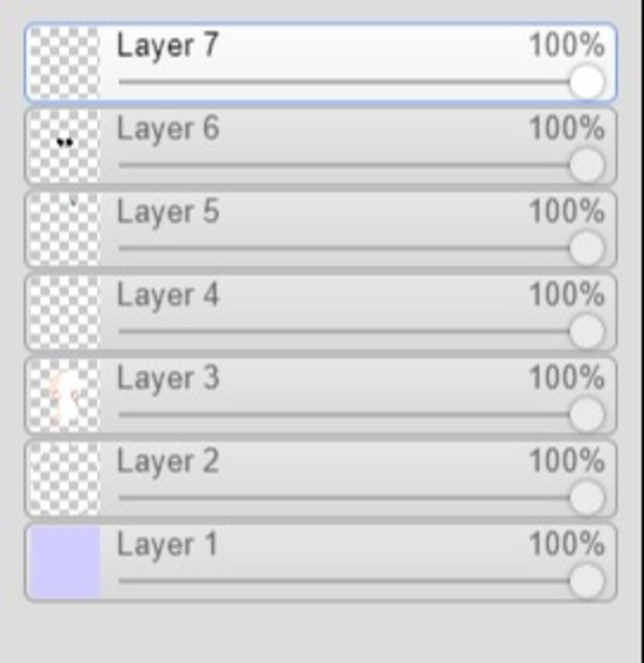Click the Layer 5 opacity slider handle
Viewport: 644px width, 663px height.
click(x=587, y=248)
